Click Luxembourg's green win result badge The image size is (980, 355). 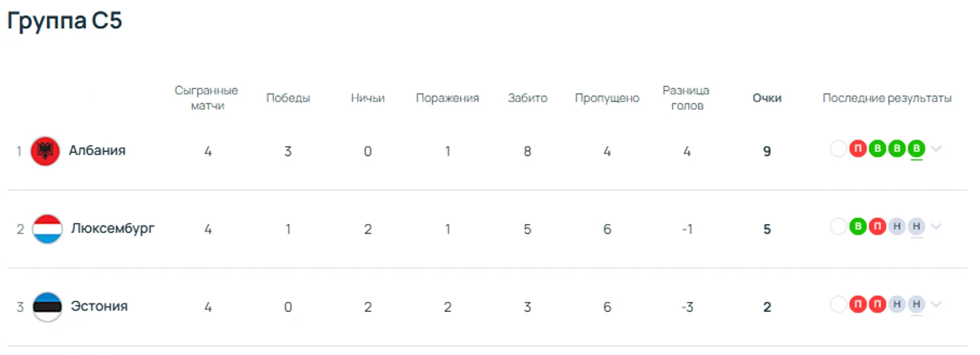coord(857,227)
